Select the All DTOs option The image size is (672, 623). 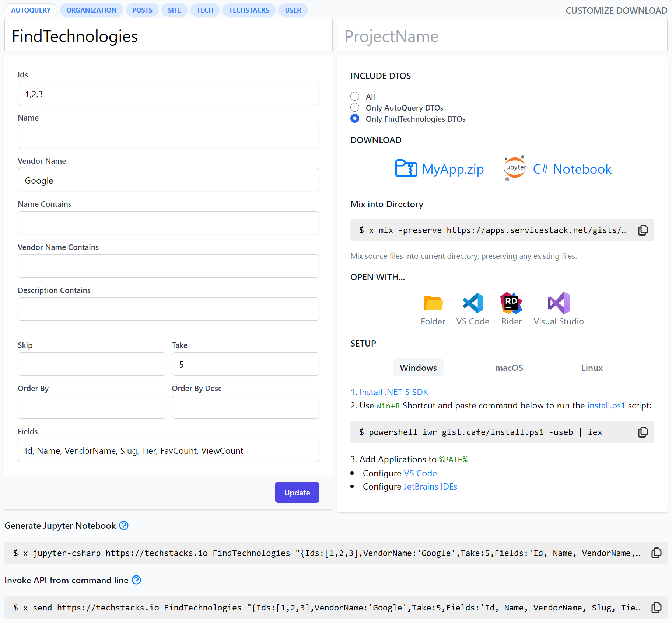click(x=354, y=96)
